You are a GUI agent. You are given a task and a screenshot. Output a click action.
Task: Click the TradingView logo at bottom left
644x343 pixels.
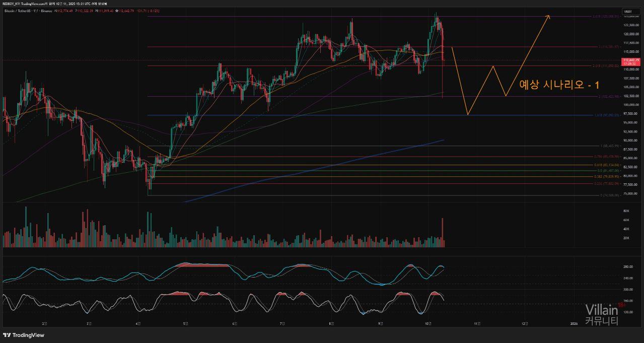(24, 335)
